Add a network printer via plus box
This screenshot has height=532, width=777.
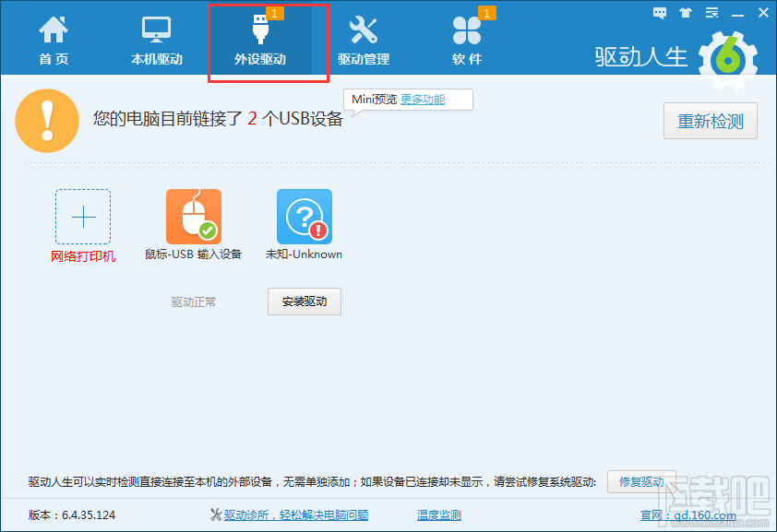pos(83,217)
